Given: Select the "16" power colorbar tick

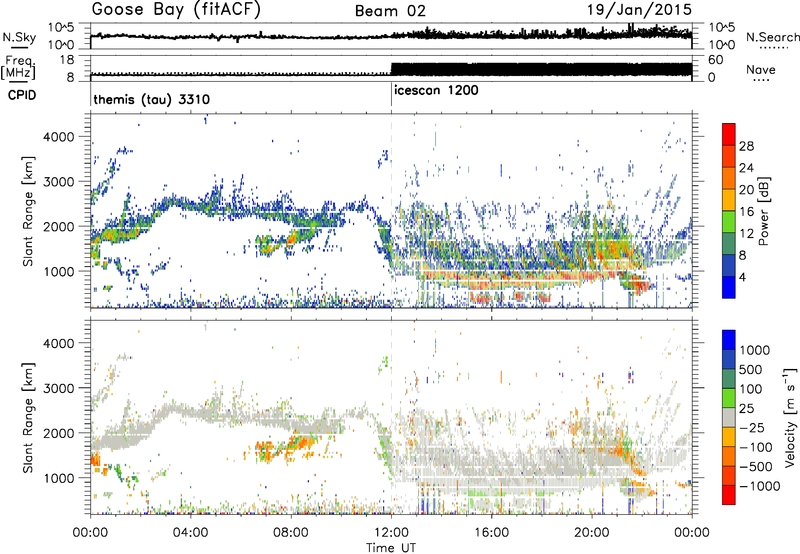Looking at the screenshot, I should tap(746, 212).
